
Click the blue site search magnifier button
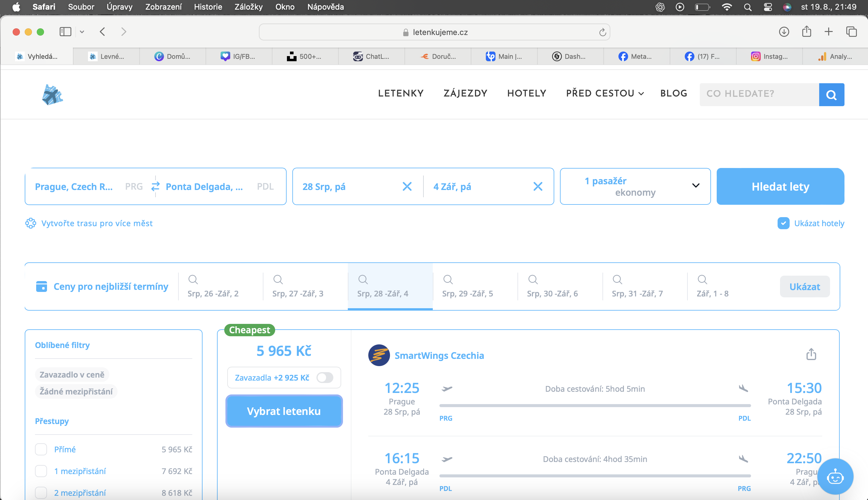[831, 94]
